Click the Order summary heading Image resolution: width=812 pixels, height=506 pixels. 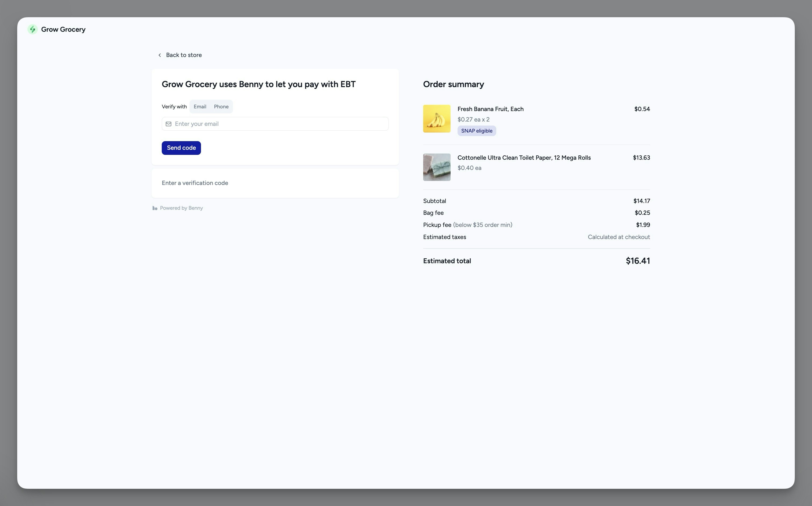tap(453, 84)
